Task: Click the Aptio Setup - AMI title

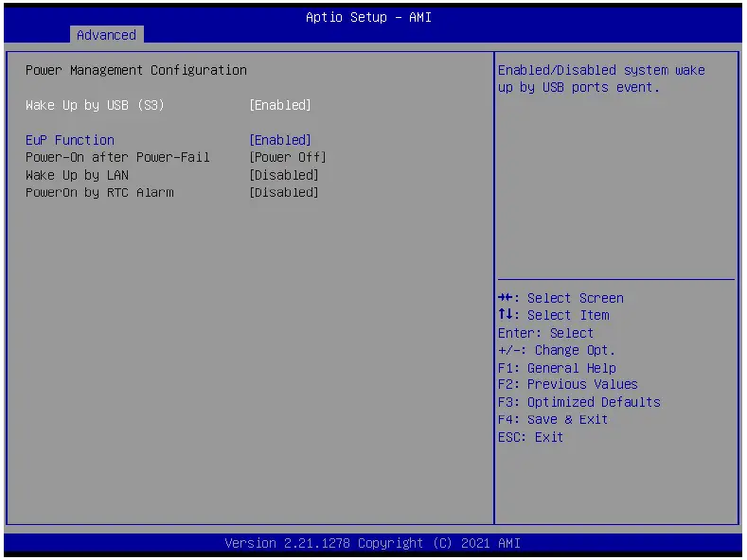Action: coord(368,17)
